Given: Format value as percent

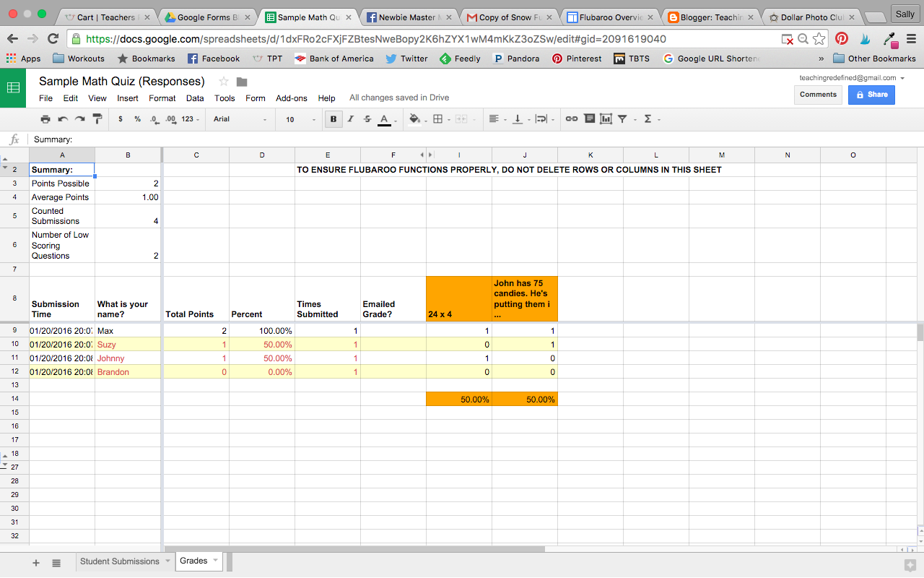Looking at the screenshot, I should point(137,118).
